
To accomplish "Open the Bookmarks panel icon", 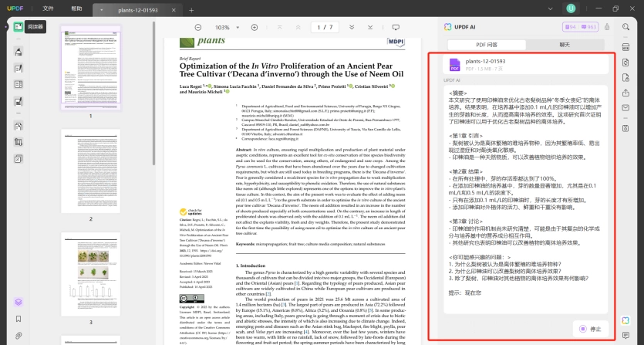I will (x=18, y=319).
